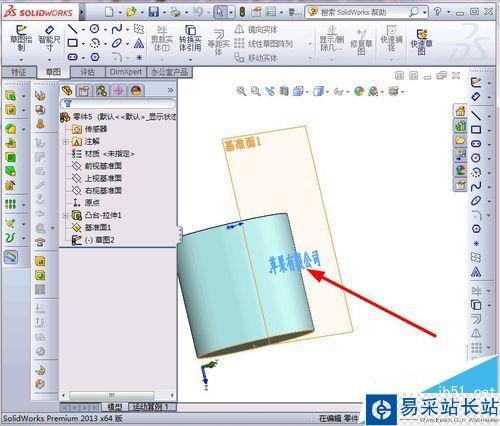
Task: Select the Polygon tool in ribbon
Action: tap(95, 57)
